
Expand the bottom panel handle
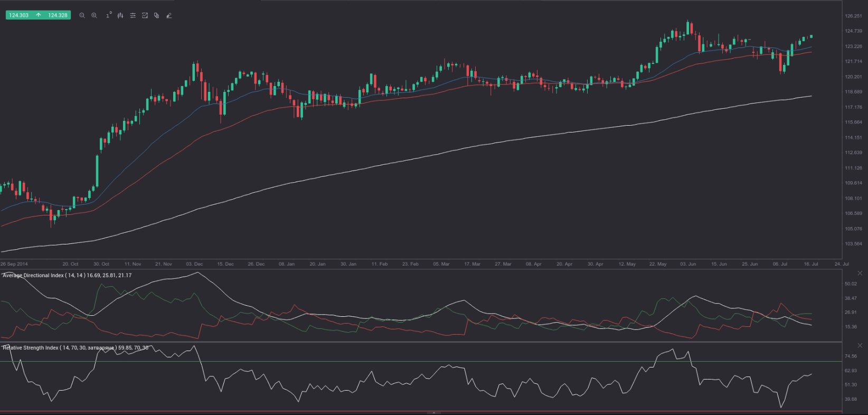coord(433,412)
